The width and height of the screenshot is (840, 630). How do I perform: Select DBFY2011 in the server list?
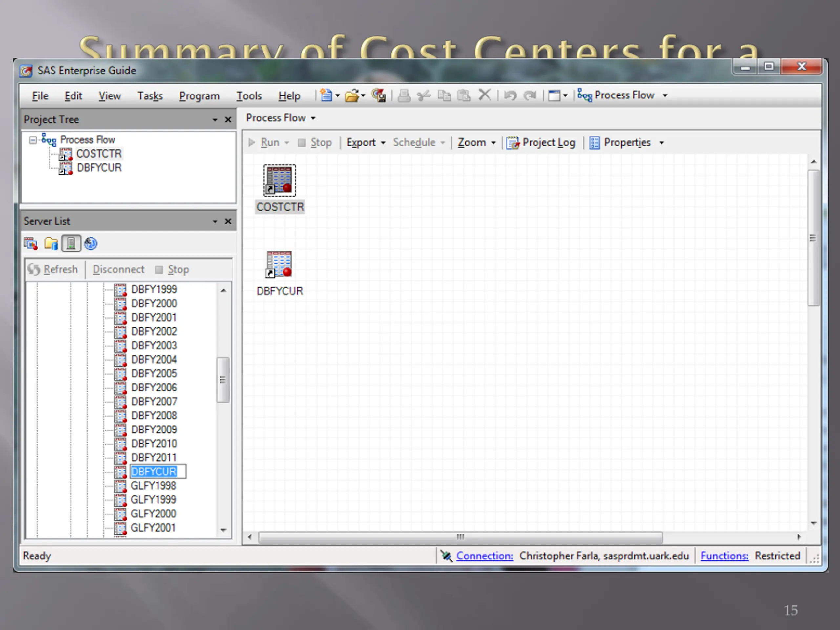154,458
